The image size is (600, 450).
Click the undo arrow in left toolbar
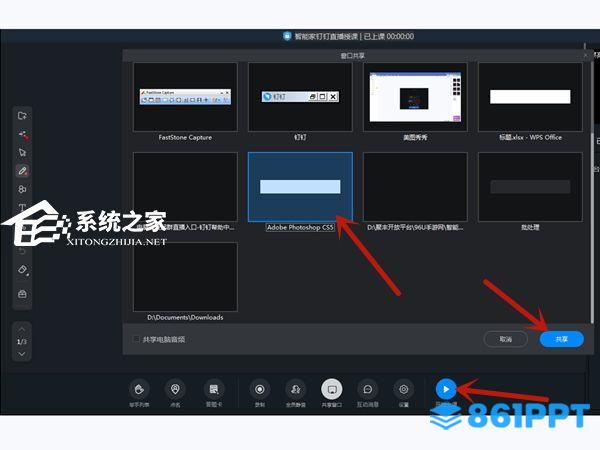point(22,251)
